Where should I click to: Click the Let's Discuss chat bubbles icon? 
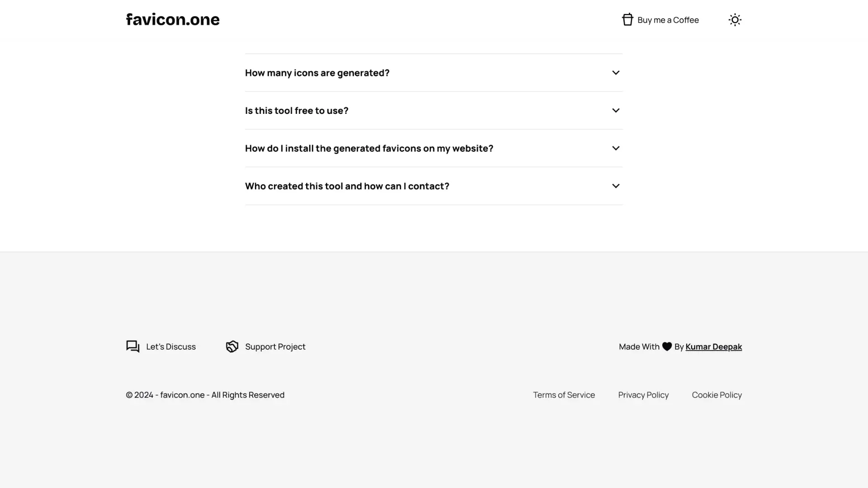[x=132, y=347]
